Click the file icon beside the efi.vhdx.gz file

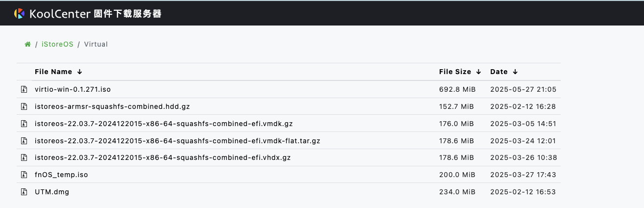click(23, 157)
